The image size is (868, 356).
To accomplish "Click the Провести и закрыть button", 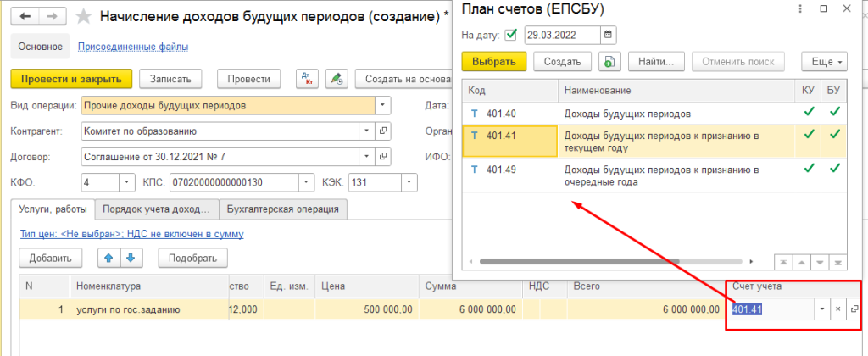I will click(x=71, y=79).
